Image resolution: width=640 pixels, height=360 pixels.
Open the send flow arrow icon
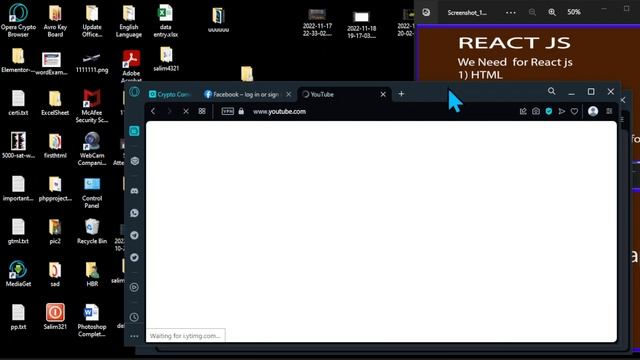pyautogui.click(x=562, y=111)
